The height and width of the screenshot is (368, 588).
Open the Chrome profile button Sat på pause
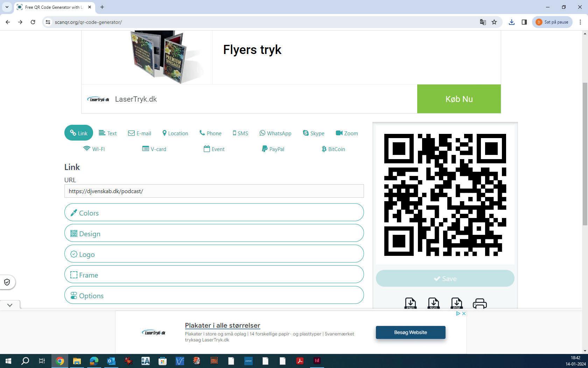coord(552,22)
